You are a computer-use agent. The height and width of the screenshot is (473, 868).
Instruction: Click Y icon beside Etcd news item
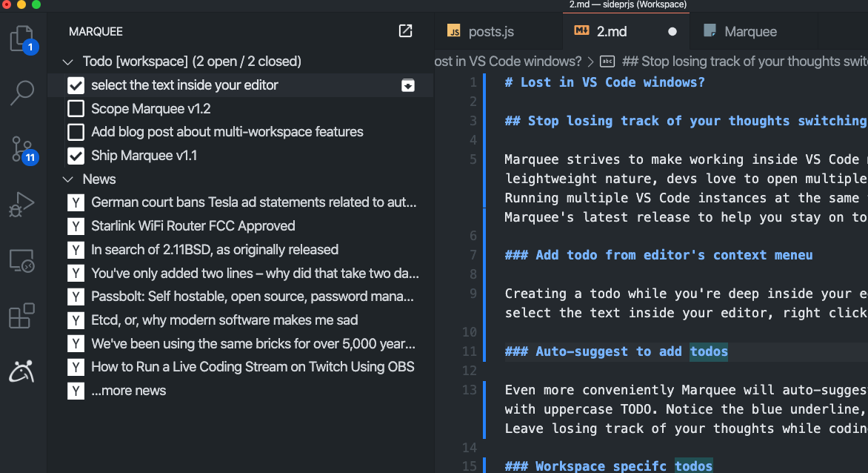[x=76, y=321]
